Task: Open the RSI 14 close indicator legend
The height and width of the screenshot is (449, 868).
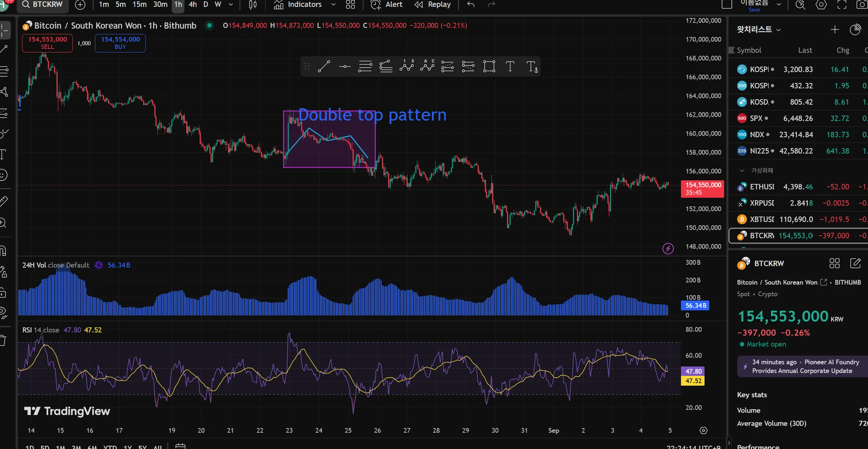Action: (41, 330)
